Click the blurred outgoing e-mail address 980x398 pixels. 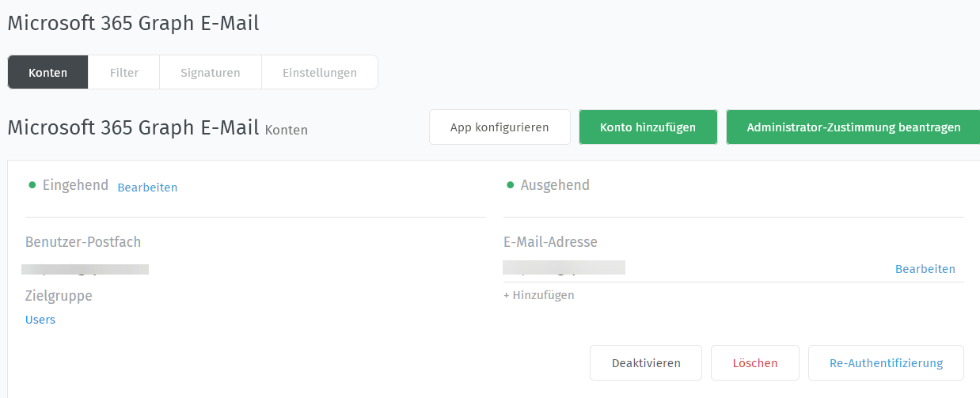(x=564, y=267)
